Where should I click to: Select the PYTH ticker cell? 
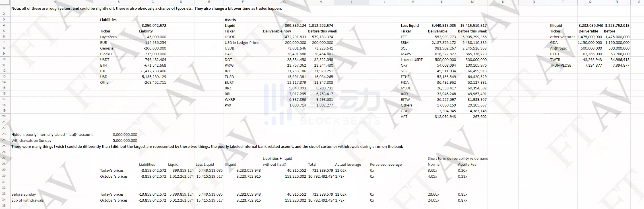[554, 54]
